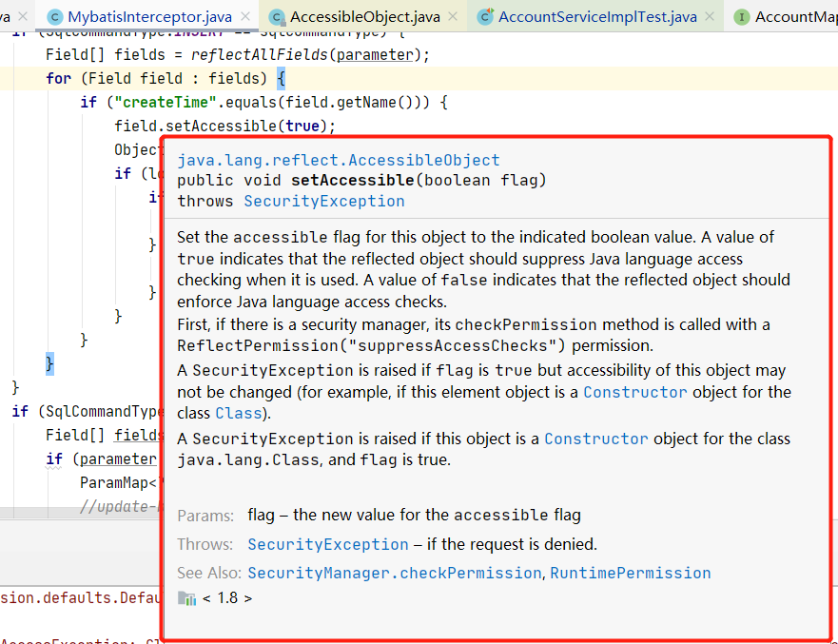Click the right arrow next to 1.8 version
This screenshot has height=644, width=838.
tap(248, 598)
